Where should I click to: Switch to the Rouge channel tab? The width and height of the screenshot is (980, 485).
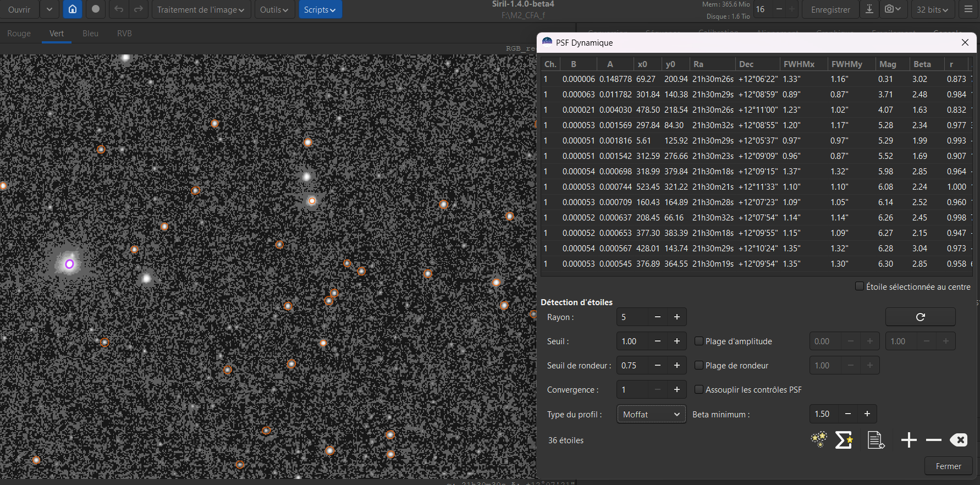click(x=19, y=34)
